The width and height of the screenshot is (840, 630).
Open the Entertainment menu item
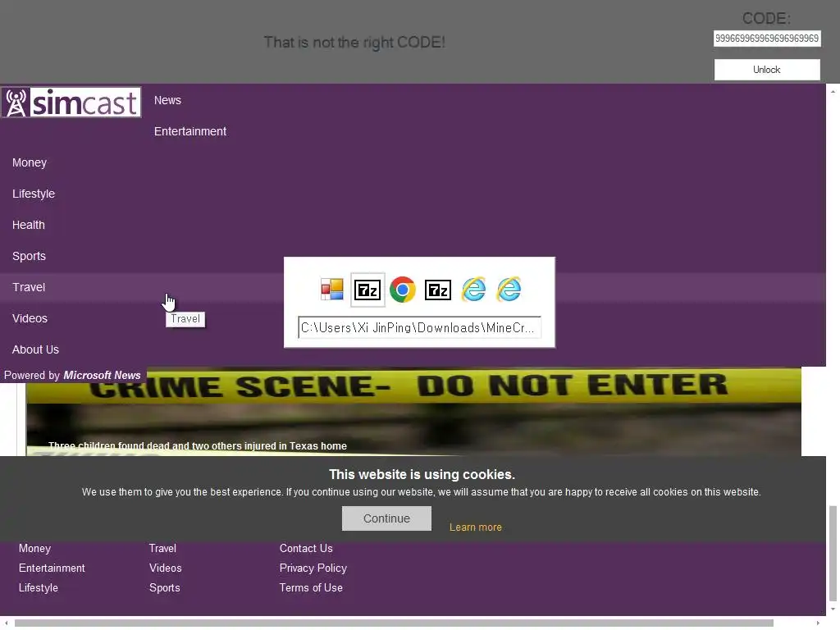[190, 131]
